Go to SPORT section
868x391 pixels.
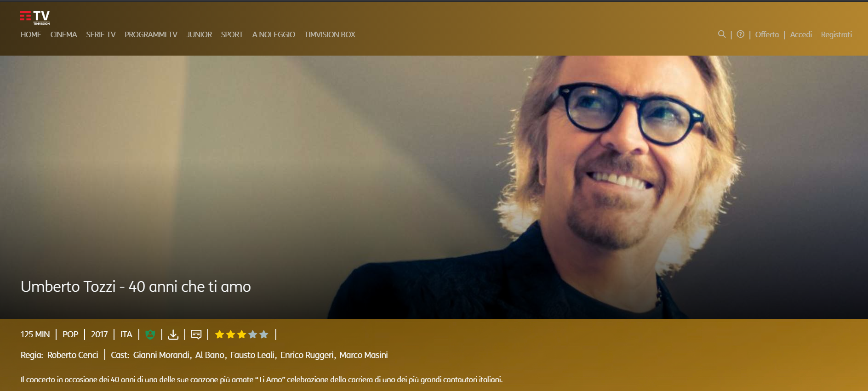click(x=232, y=34)
